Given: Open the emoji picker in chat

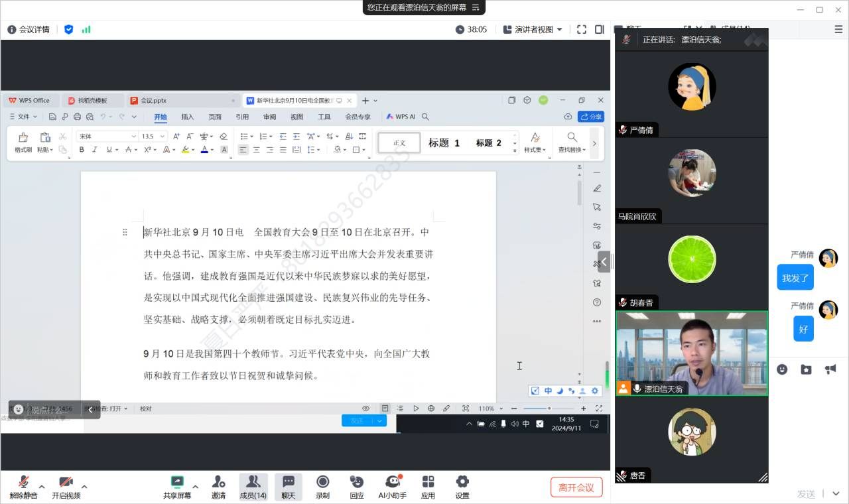Looking at the screenshot, I should 782,369.
